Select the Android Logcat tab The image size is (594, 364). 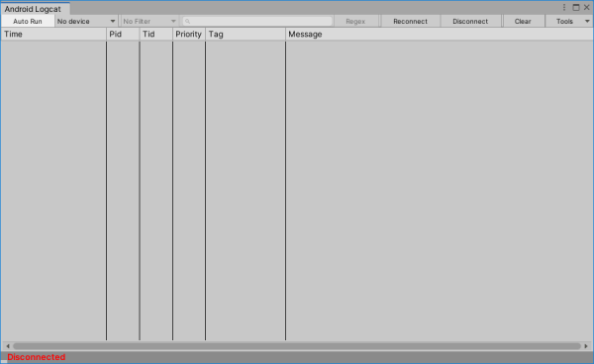[x=33, y=9]
